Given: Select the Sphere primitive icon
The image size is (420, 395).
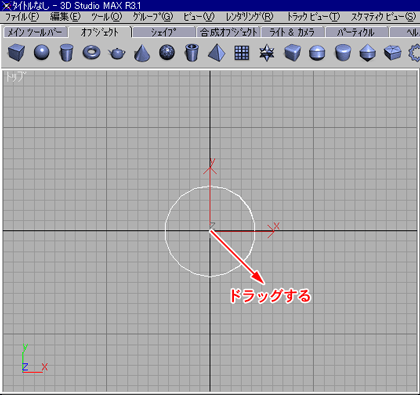Looking at the screenshot, I should point(42,53).
